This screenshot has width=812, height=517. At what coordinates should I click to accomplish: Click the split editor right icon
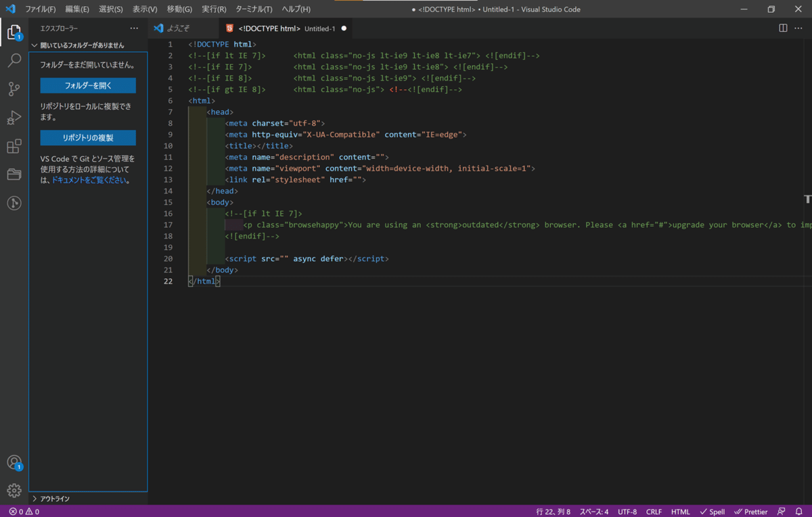[783, 28]
